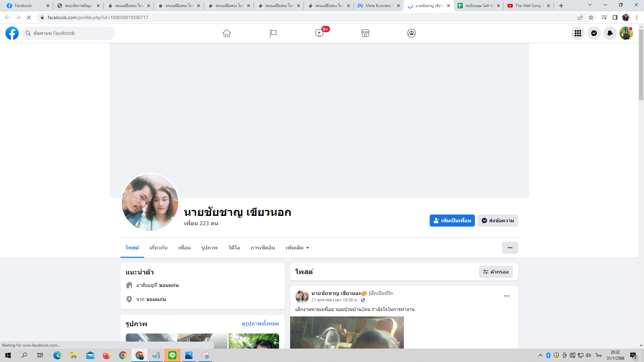The width and height of the screenshot is (644, 362).
Task: Click the Facebook logo
Action: 12,33
